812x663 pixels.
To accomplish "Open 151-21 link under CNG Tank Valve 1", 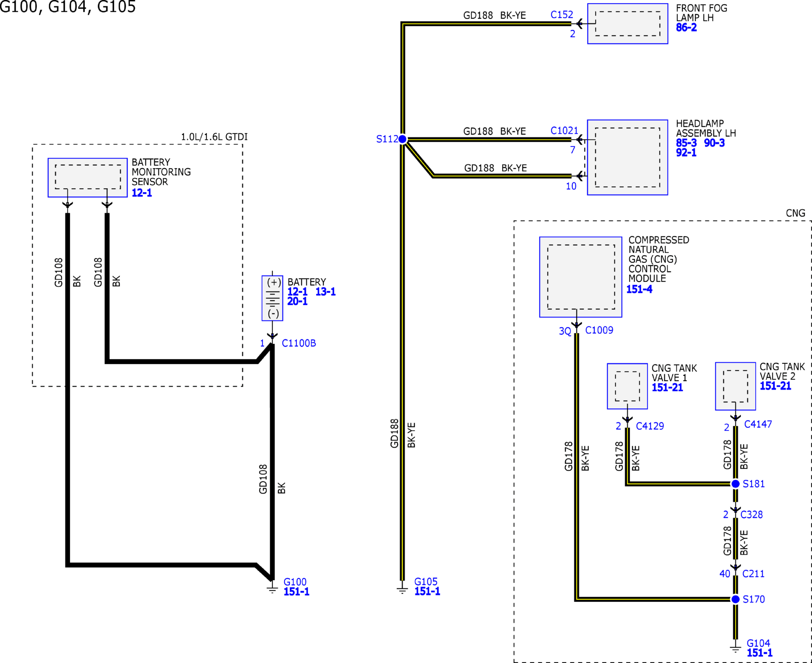I will click(x=667, y=387).
